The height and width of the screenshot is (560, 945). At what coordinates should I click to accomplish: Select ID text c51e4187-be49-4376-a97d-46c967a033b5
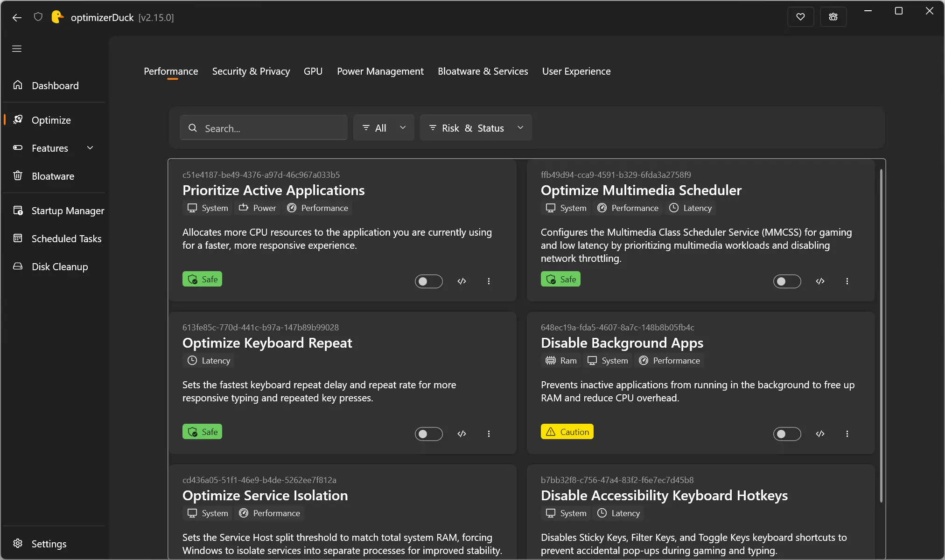coord(261,175)
